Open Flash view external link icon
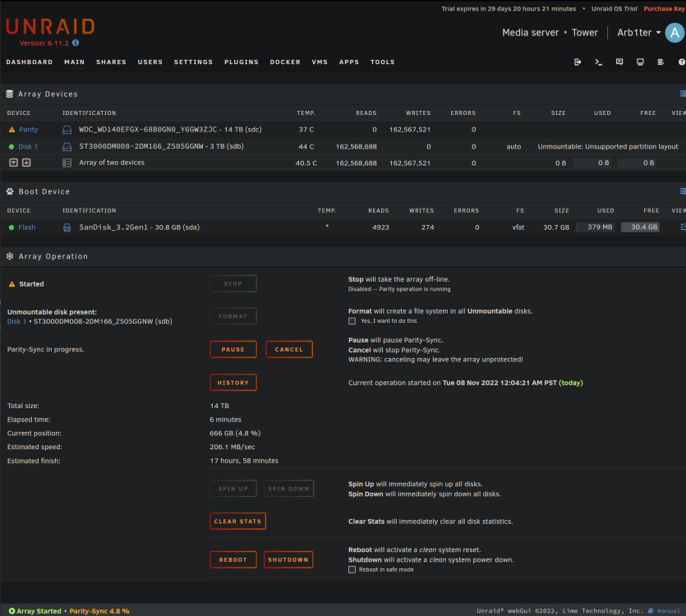 683,227
